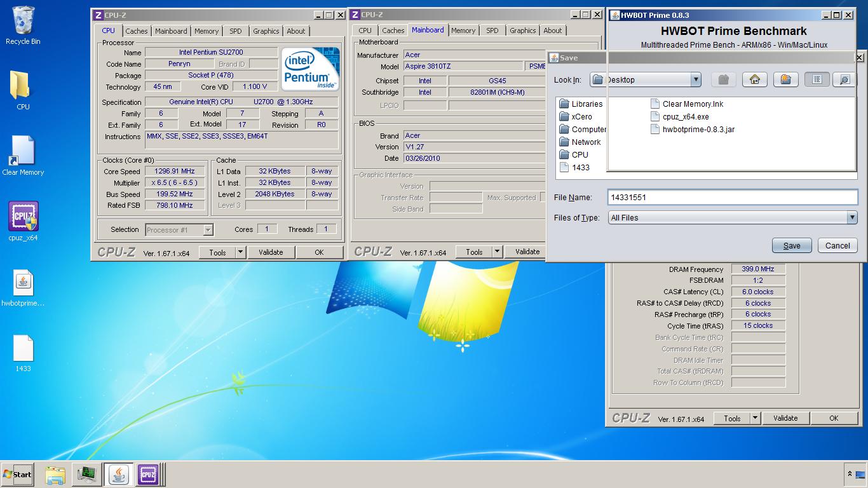The image size is (868, 488).
Task: Select the Recycle Bin desktop icon
Action: pyautogui.click(x=23, y=25)
